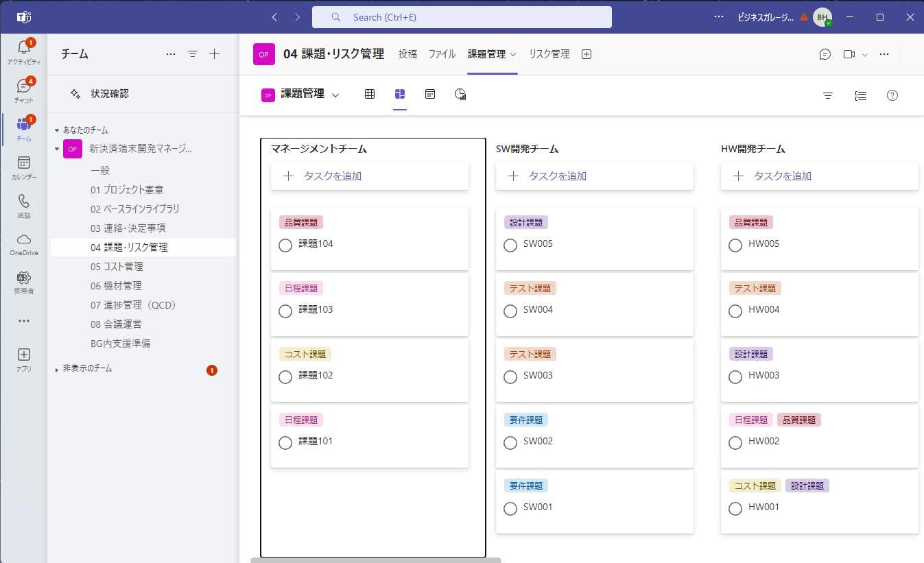Mark HW005 as complete

pos(735,245)
